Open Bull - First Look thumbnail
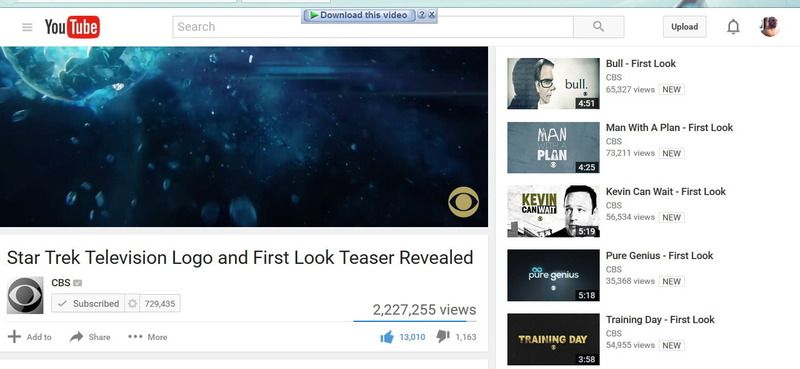 [x=553, y=83]
